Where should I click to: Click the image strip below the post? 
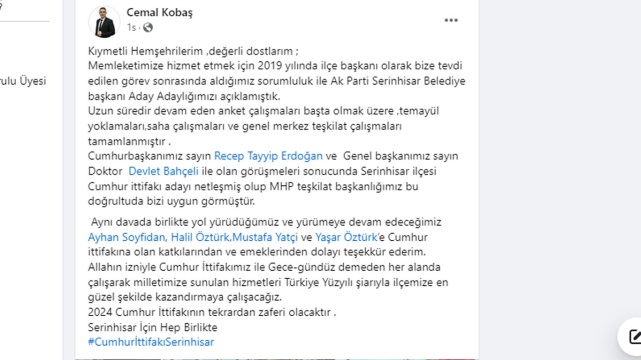tap(277, 359)
